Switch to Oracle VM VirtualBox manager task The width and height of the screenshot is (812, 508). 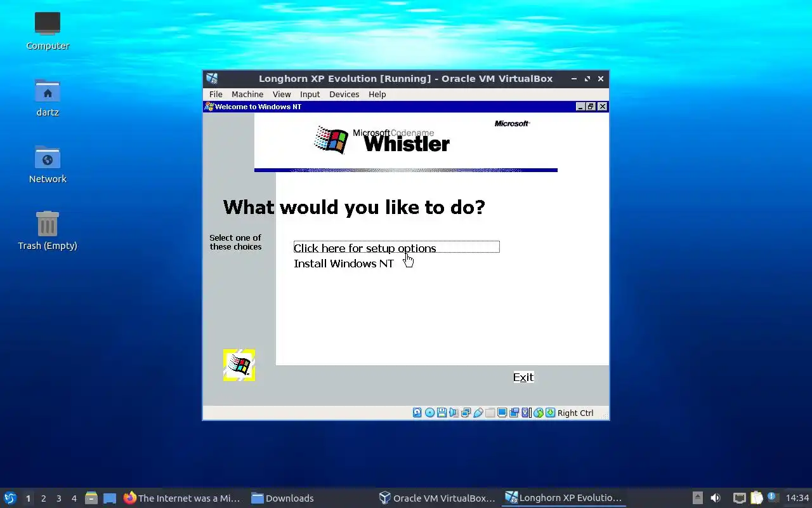pyautogui.click(x=437, y=498)
